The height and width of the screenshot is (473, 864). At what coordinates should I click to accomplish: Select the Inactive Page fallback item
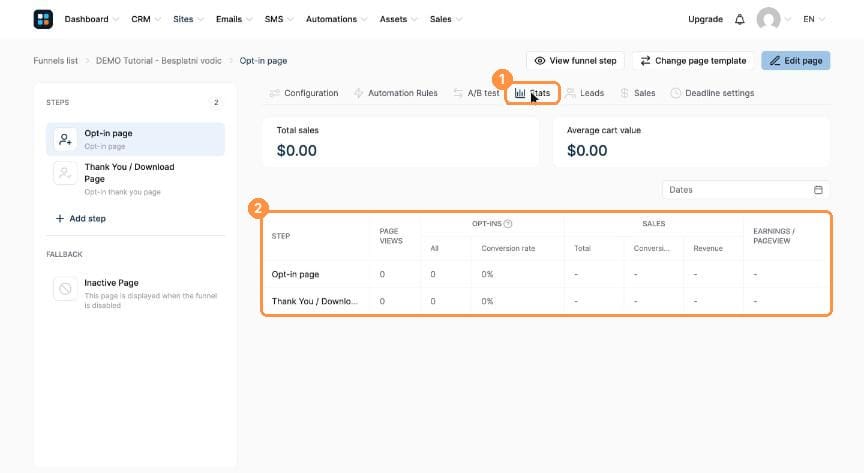tap(136, 293)
